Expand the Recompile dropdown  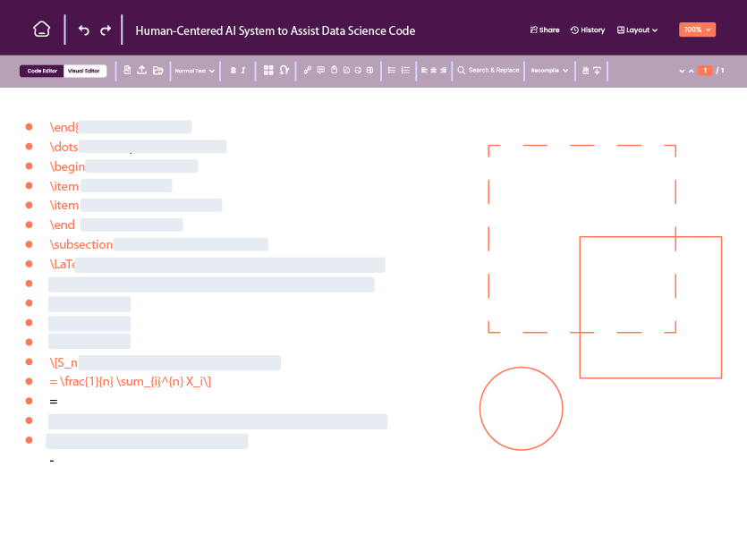coord(549,70)
